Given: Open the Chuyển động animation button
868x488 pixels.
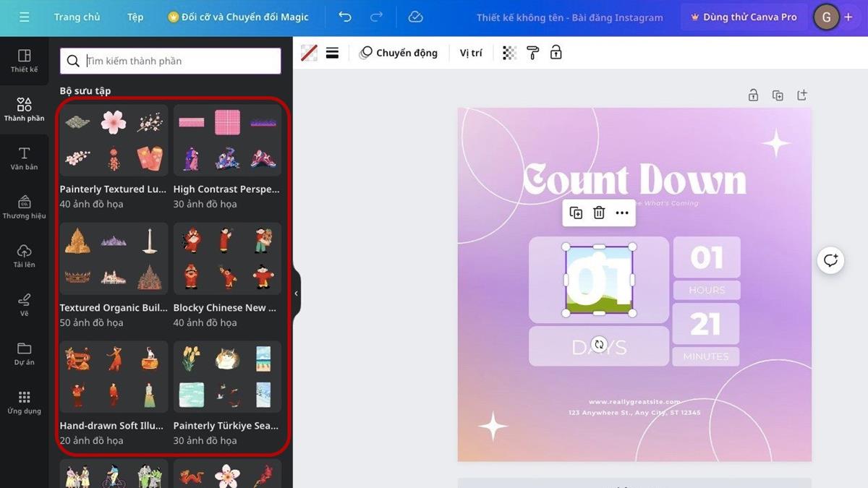Looking at the screenshot, I should [399, 53].
